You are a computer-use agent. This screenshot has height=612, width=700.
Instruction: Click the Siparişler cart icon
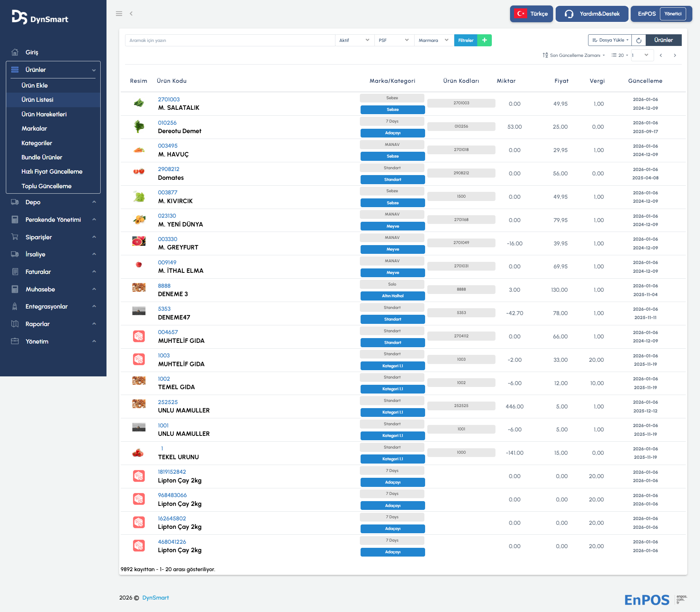point(15,237)
